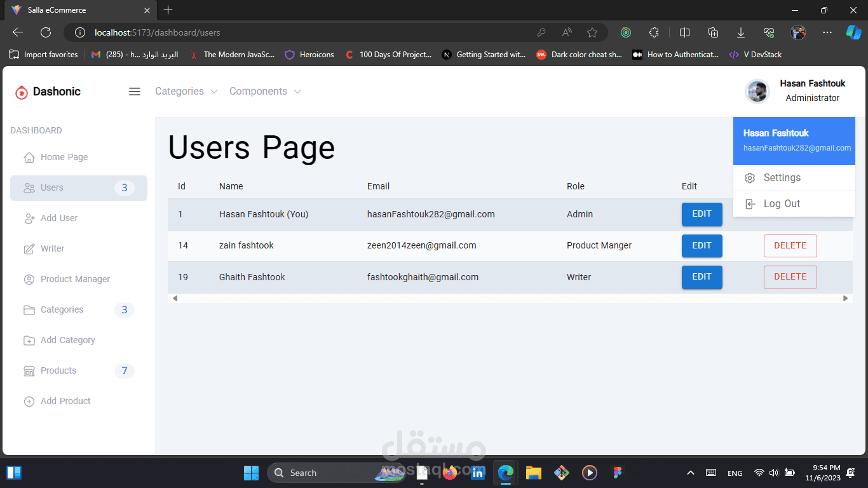Click EDIT for zain fashtook
This screenshot has width=868, height=488.
click(x=702, y=246)
